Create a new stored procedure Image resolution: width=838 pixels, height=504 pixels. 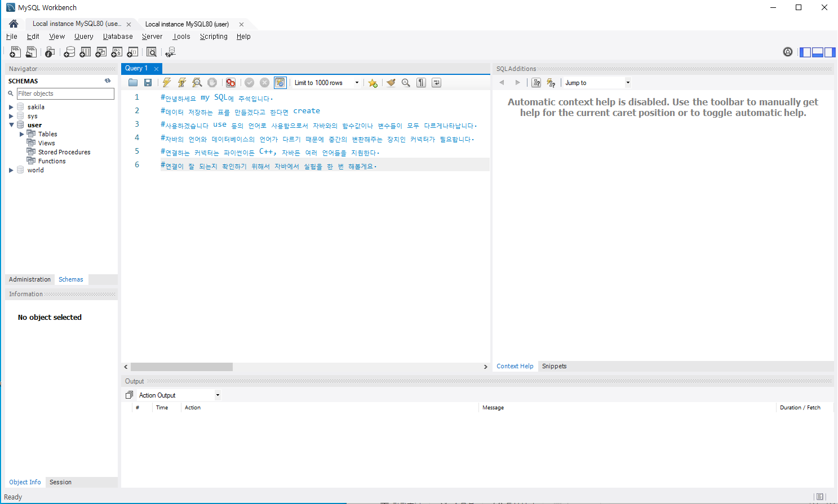click(117, 52)
